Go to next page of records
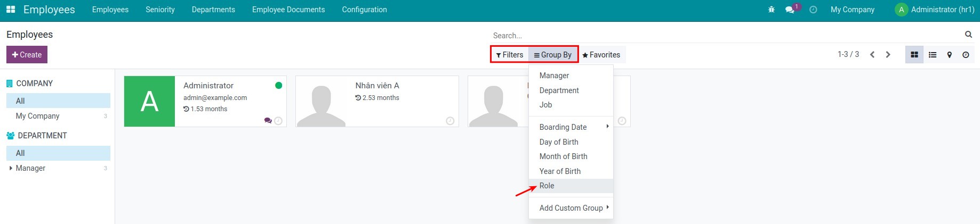This screenshot has width=980, height=224. [888, 55]
